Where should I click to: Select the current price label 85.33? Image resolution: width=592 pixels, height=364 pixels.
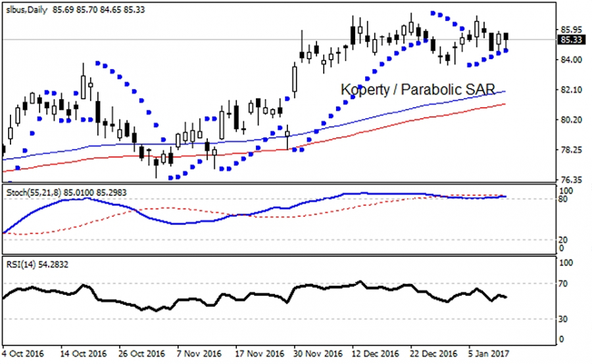point(570,40)
